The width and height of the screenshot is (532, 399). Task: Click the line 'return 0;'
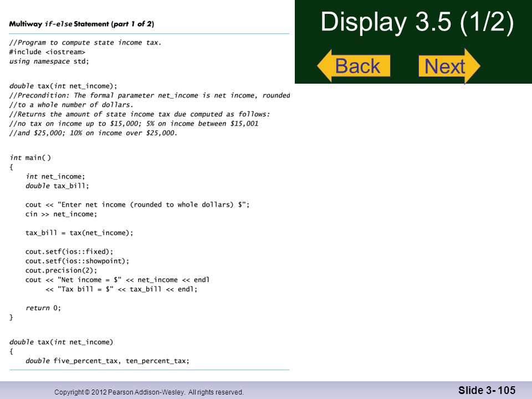point(43,308)
